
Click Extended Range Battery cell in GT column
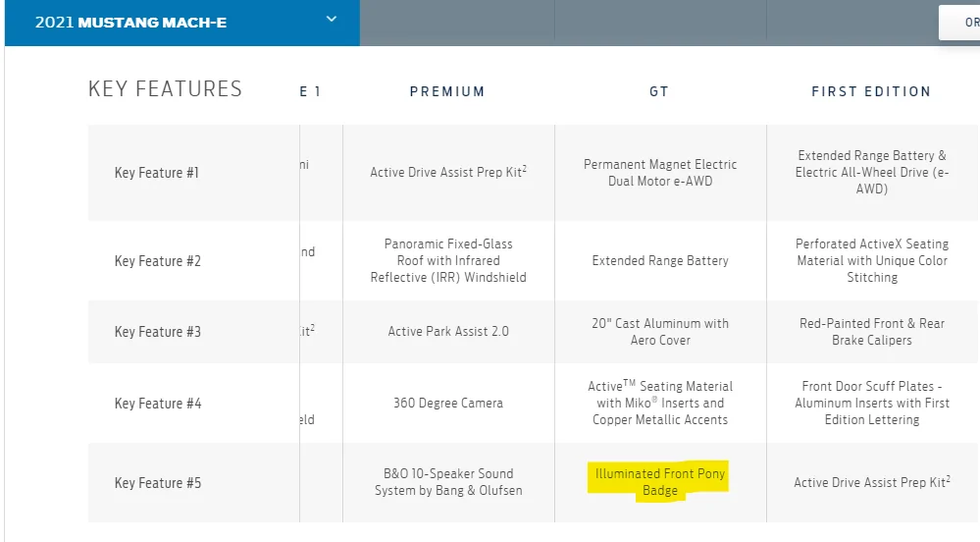click(660, 260)
